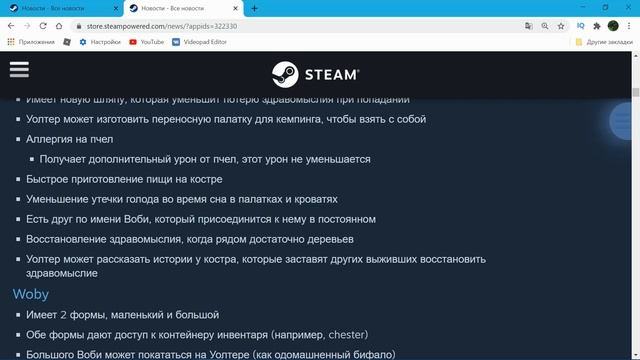
Task: Minimize the browser window
Action: (x=583, y=7)
